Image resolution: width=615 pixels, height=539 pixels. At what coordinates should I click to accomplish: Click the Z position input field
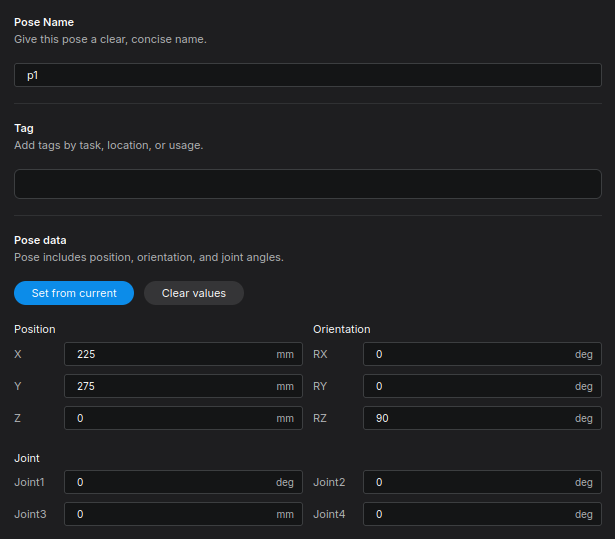(168, 418)
